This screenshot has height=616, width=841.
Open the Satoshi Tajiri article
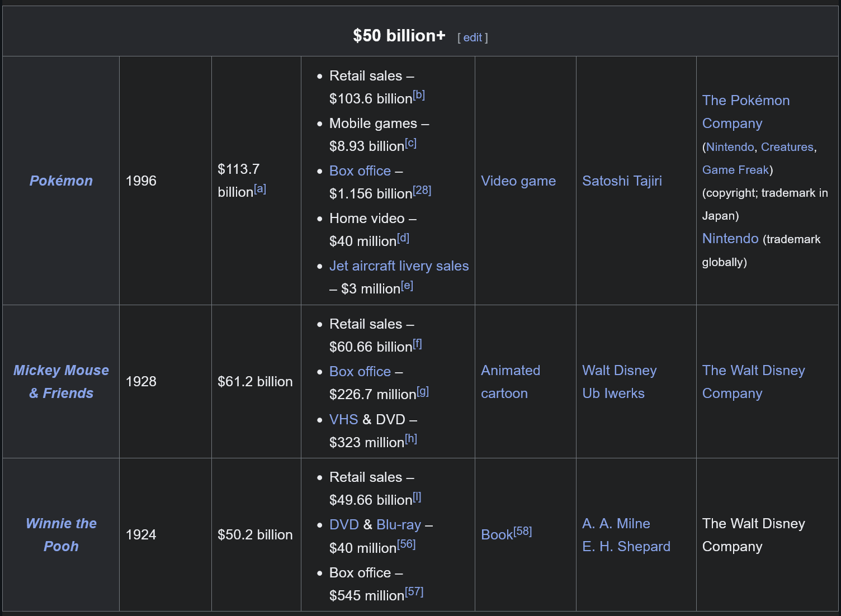622,181
